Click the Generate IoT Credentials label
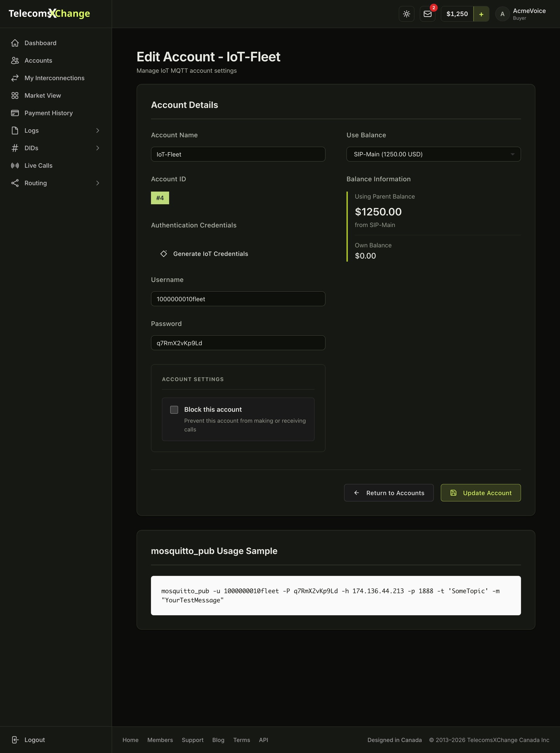The image size is (560, 753). (211, 254)
